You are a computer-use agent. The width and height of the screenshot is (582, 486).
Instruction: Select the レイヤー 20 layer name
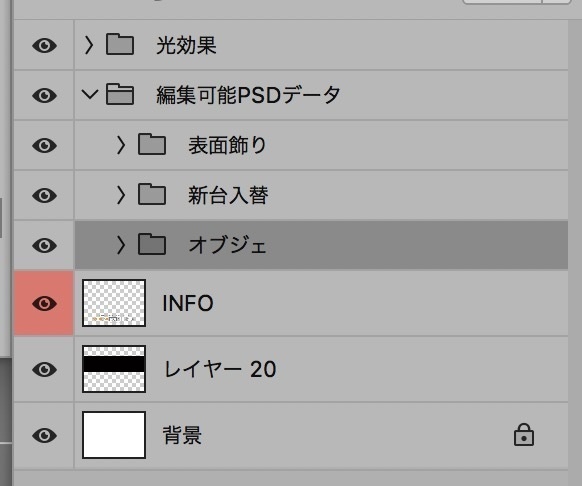220,369
